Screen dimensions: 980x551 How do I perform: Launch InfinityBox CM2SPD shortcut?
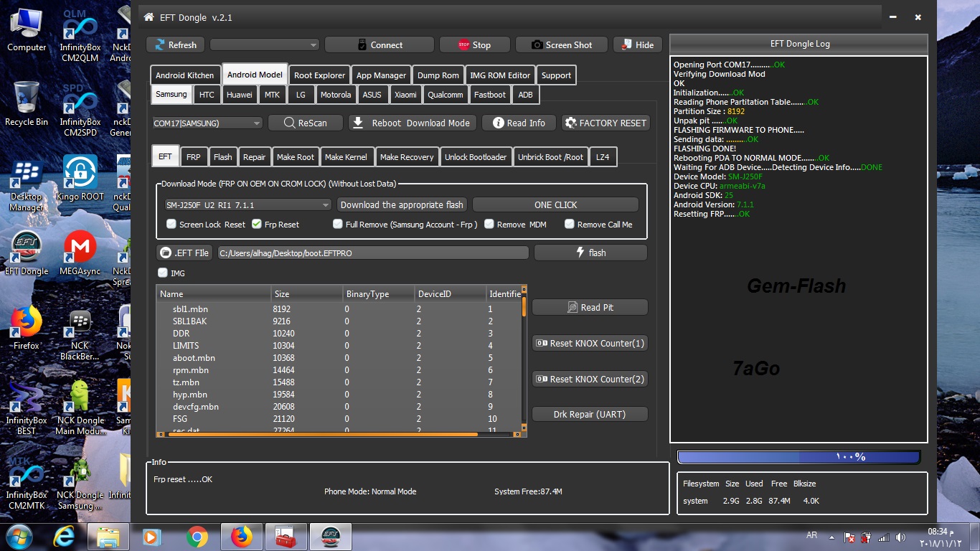tap(80, 110)
